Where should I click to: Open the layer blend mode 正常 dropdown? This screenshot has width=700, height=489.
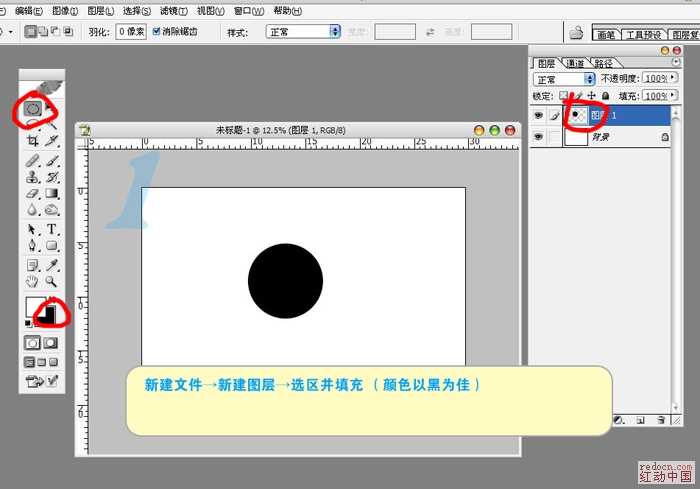(x=565, y=78)
